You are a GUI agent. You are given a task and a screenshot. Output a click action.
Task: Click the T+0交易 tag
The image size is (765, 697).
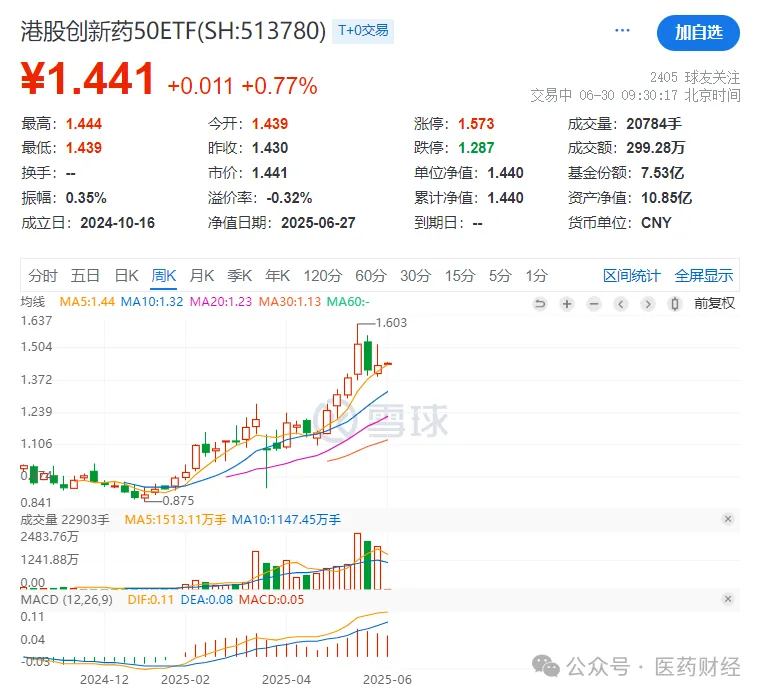(x=364, y=31)
